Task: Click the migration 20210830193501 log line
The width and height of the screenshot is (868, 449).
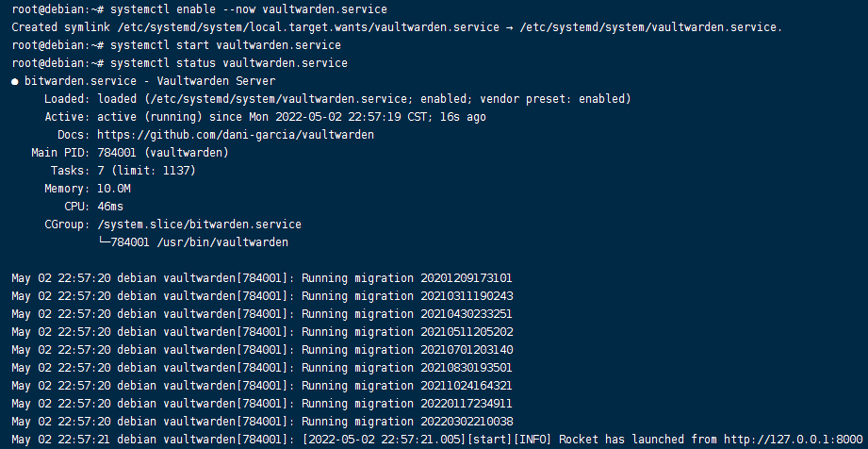Action: click(x=262, y=368)
